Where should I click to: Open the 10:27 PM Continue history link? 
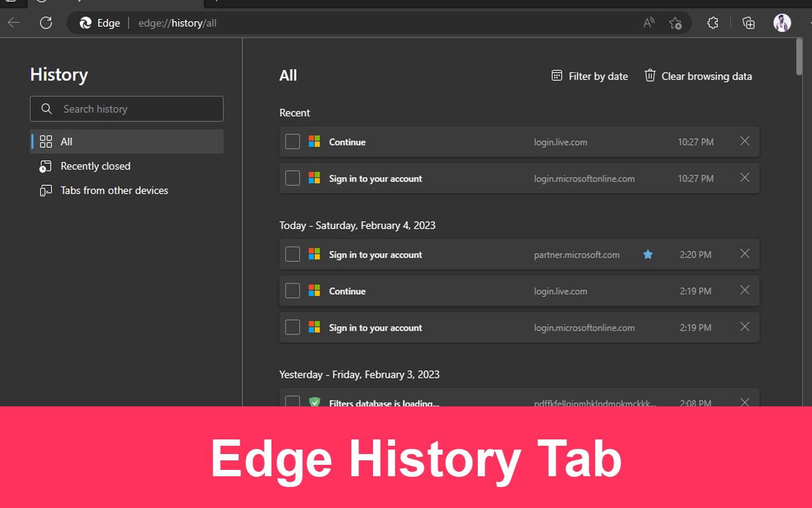(x=347, y=142)
